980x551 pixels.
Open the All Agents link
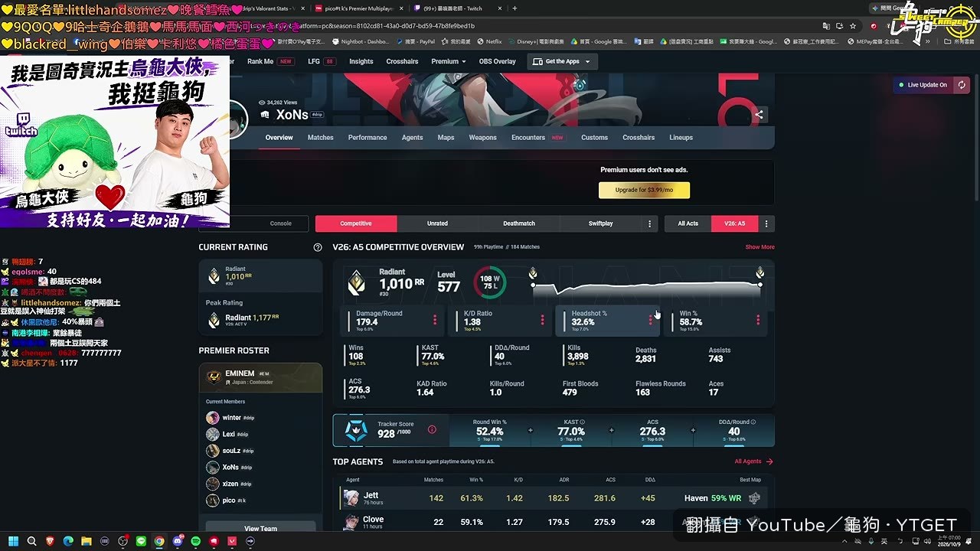[753, 461]
